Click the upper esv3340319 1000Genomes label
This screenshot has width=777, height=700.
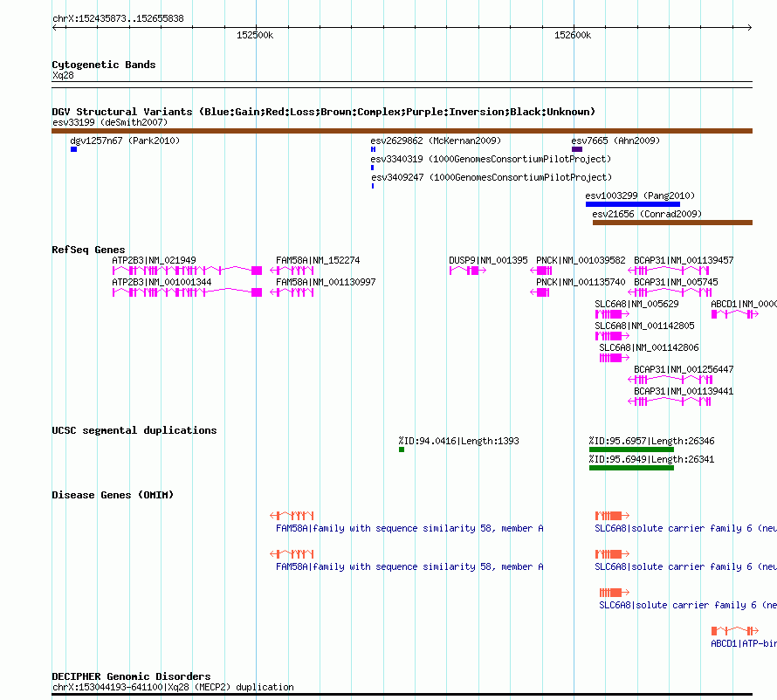[491, 159]
